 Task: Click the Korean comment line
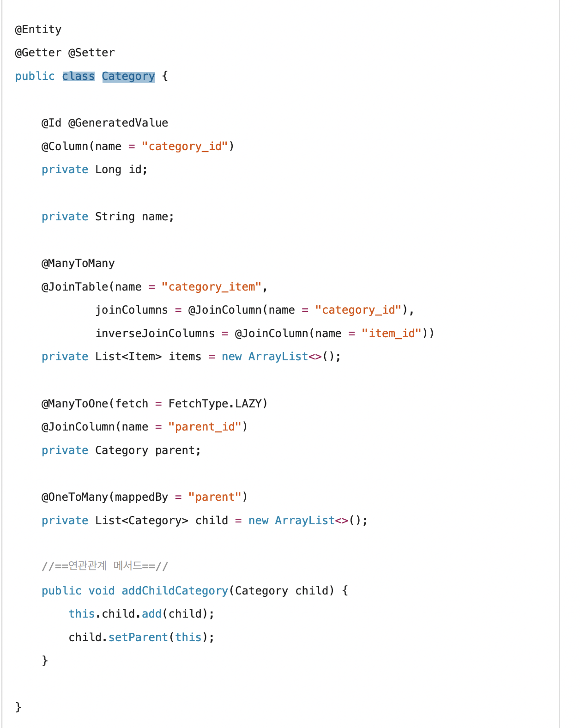point(105,566)
